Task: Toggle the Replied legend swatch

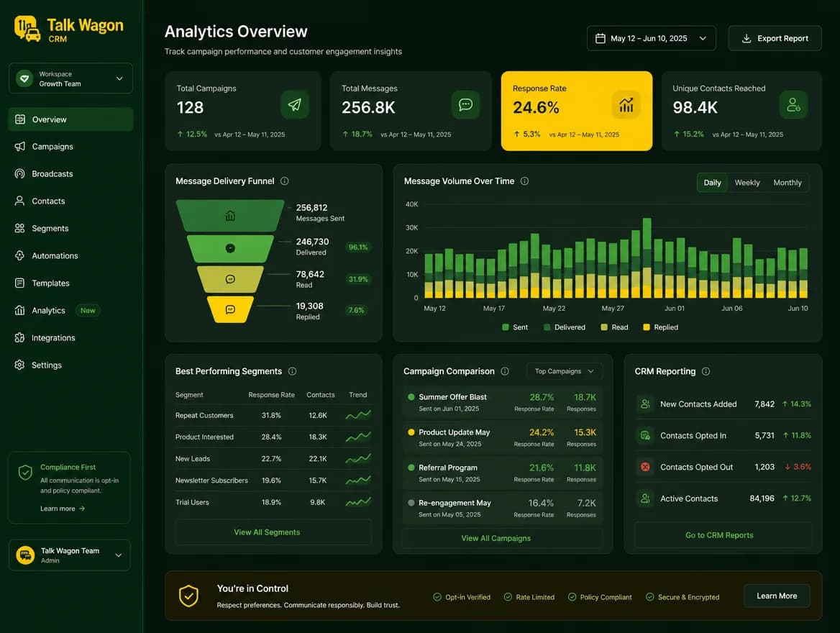Action: coord(647,327)
